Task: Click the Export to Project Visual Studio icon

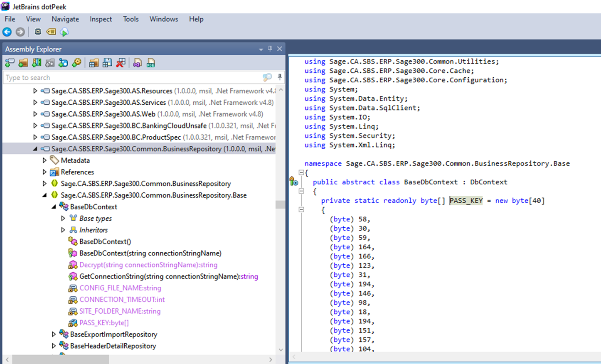Action: click(x=137, y=63)
